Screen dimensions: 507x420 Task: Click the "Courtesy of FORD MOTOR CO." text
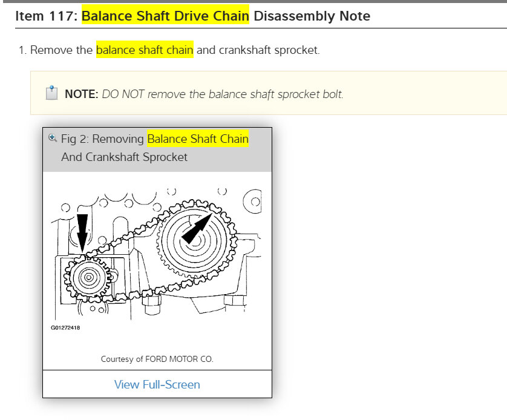tap(157, 359)
